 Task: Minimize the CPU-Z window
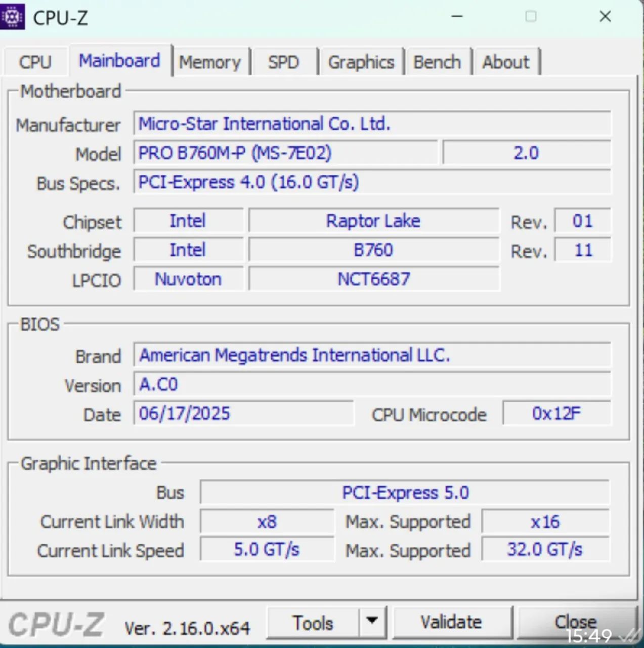457,17
